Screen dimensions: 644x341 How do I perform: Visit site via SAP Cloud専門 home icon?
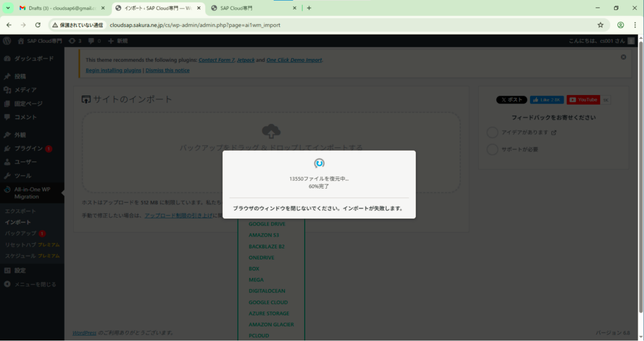coord(40,41)
